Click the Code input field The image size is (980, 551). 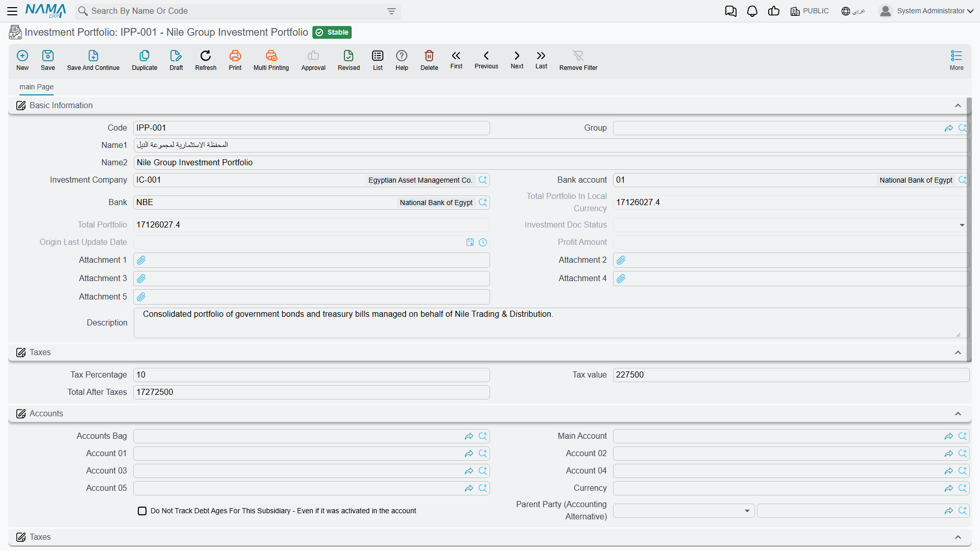[311, 128]
